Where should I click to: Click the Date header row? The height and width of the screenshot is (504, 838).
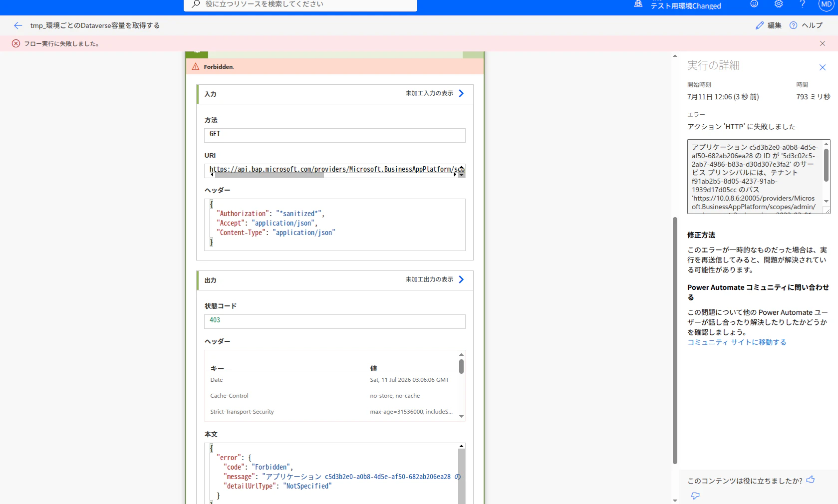click(332, 380)
